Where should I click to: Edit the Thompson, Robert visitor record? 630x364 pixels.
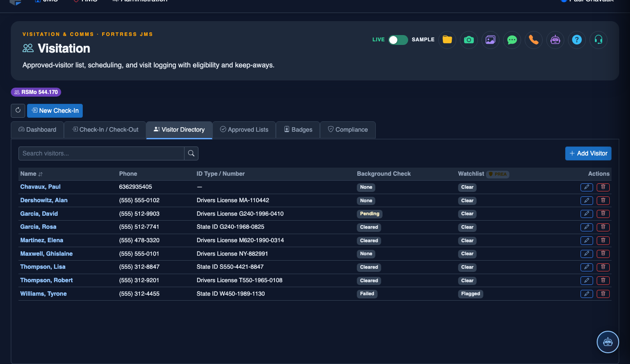click(x=587, y=280)
